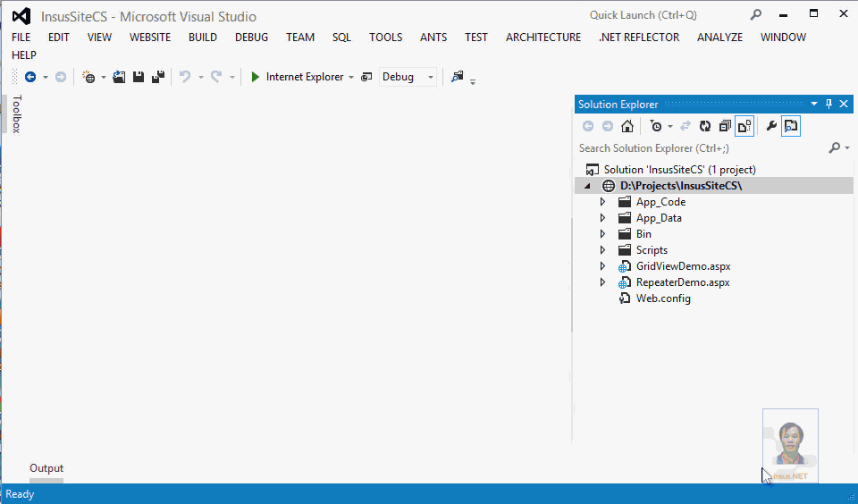
Task: Expand the App_Data folder
Action: pos(602,218)
